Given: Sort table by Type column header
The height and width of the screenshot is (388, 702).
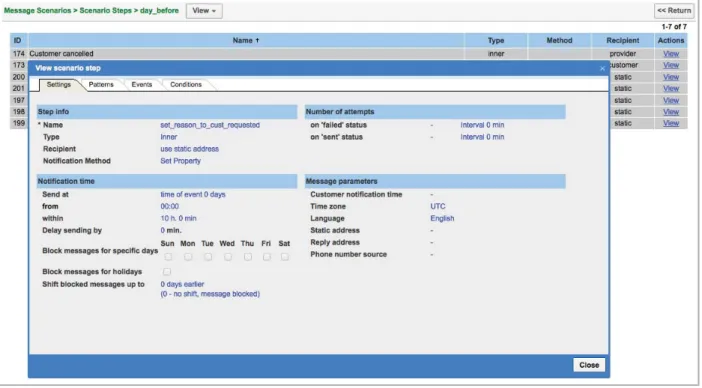Looking at the screenshot, I should [496, 40].
